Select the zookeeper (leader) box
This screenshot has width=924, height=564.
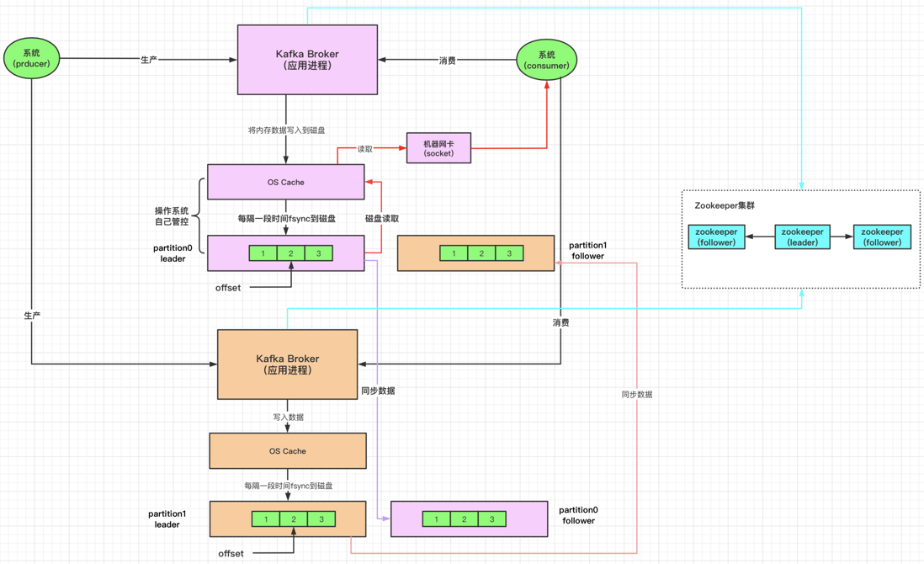tap(803, 237)
